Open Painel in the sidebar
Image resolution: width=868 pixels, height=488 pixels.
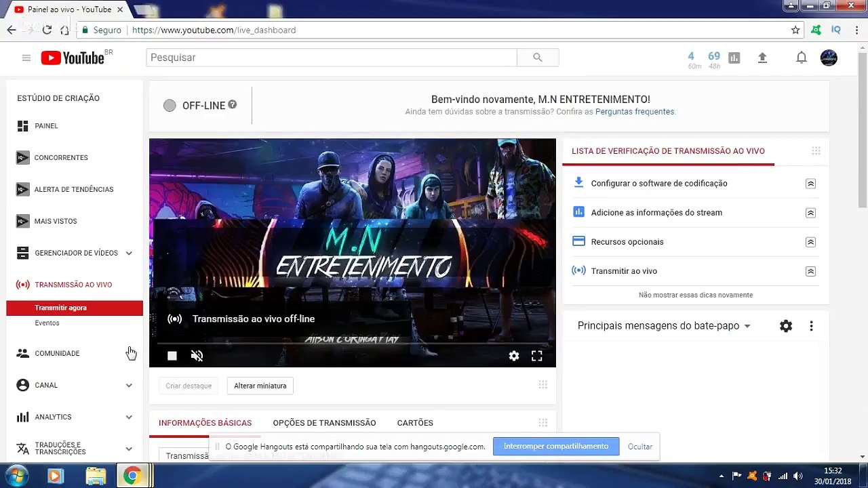coord(46,126)
